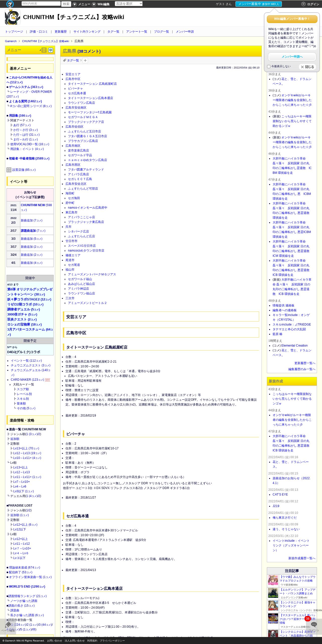The width and height of the screenshot is (322, 644).
Task: Click the first シンクロニクル 最強キャラ thumbnail
Action: [273, 606]
